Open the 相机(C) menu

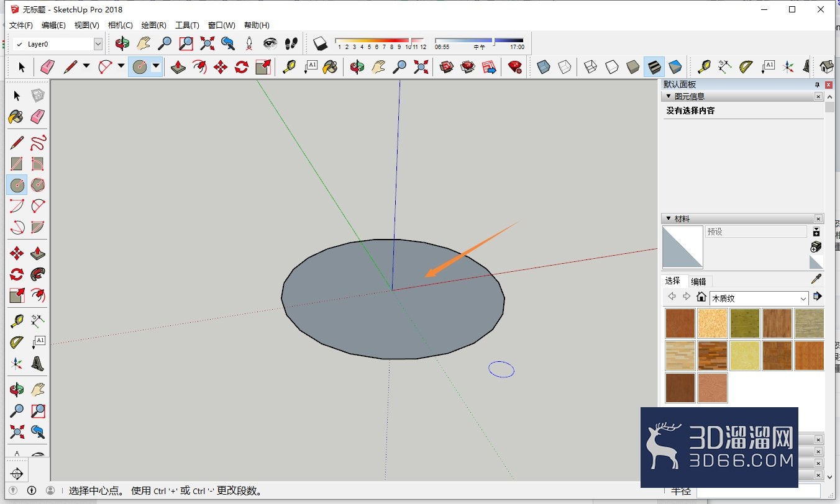(x=120, y=25)
